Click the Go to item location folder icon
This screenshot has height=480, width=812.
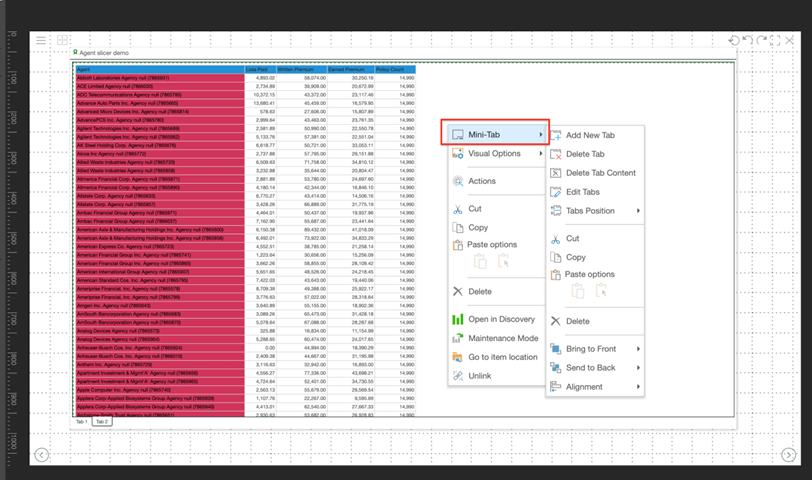458,357
